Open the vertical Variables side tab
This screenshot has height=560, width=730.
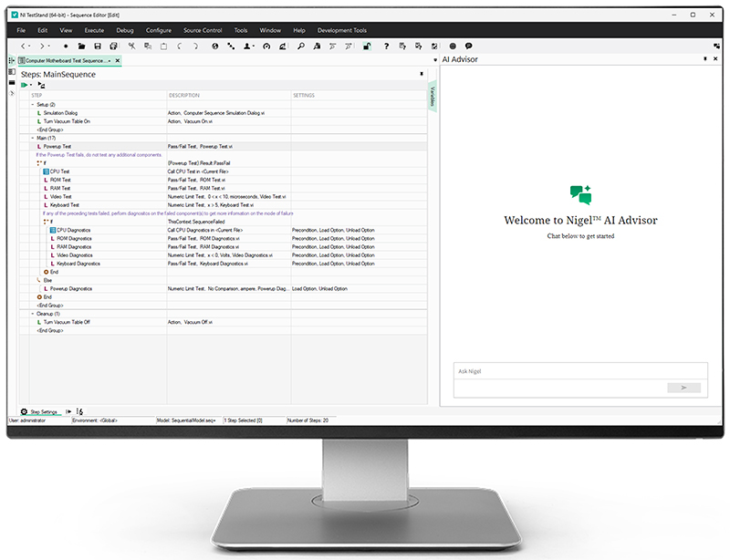click(x=433, y=97)
